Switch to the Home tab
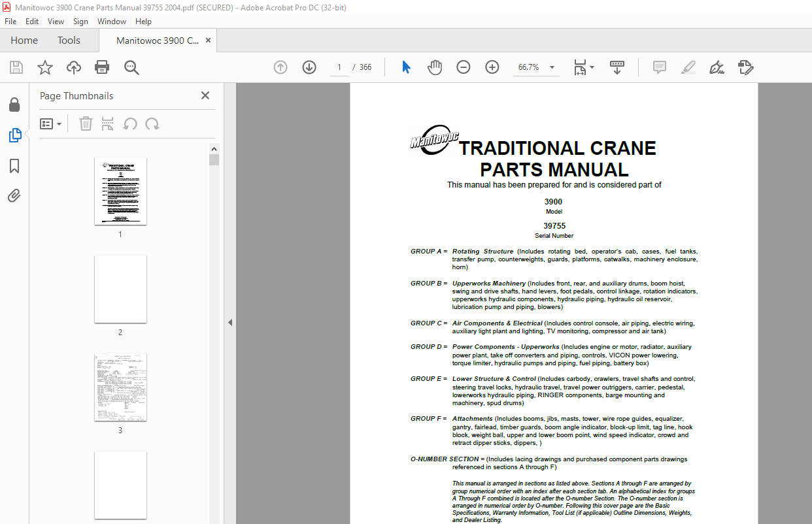This screenshot has height=524, width=812. 24,41
